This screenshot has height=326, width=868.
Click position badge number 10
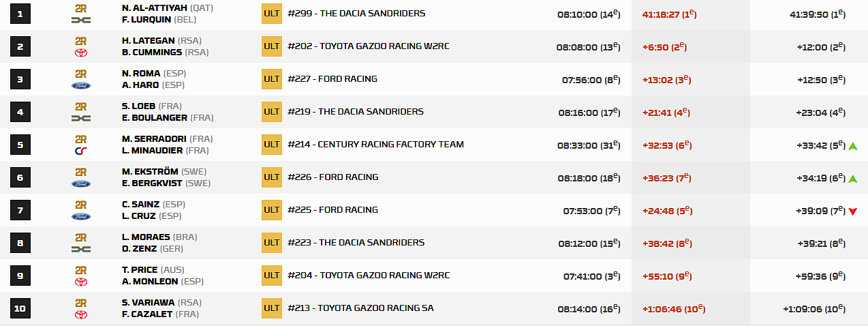click(x=20, y=308)
